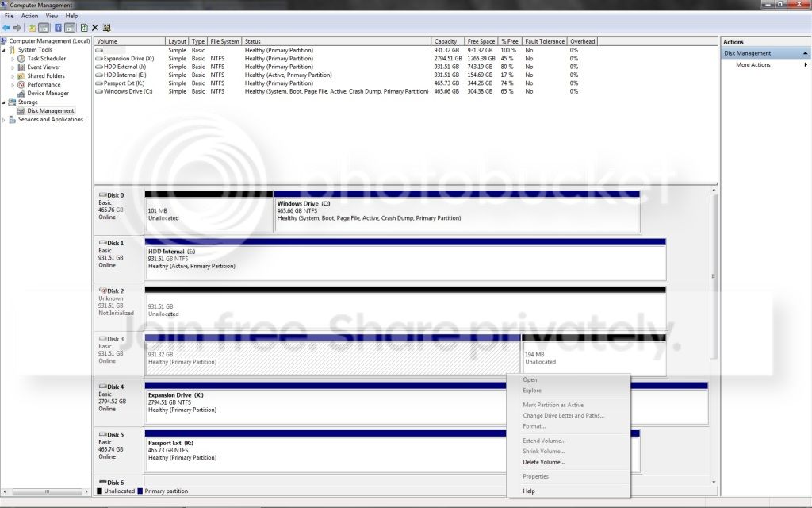Toggle the Show/Hide Console Tree icon

44,28
